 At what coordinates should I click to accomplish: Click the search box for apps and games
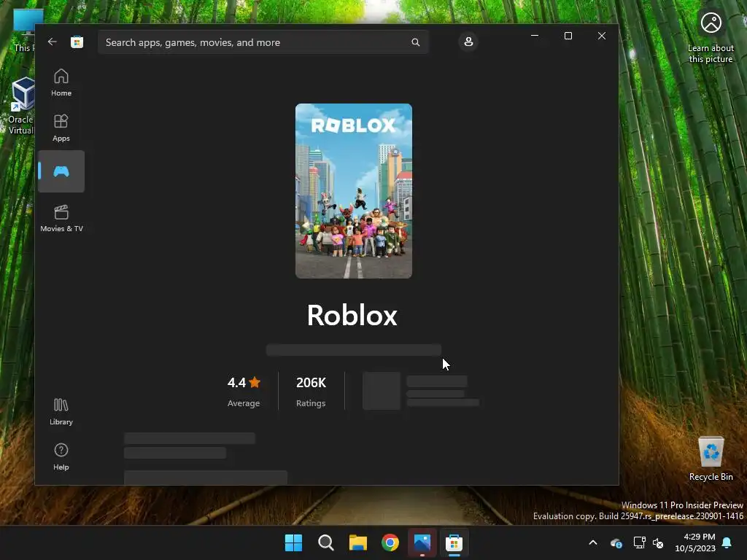(263, 42)
